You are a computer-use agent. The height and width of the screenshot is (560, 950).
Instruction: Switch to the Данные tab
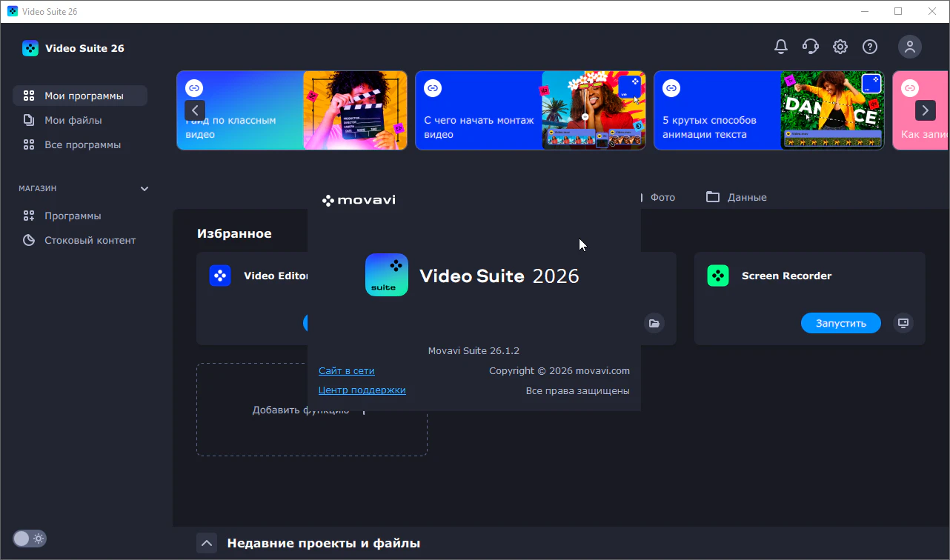click(737, 197)
